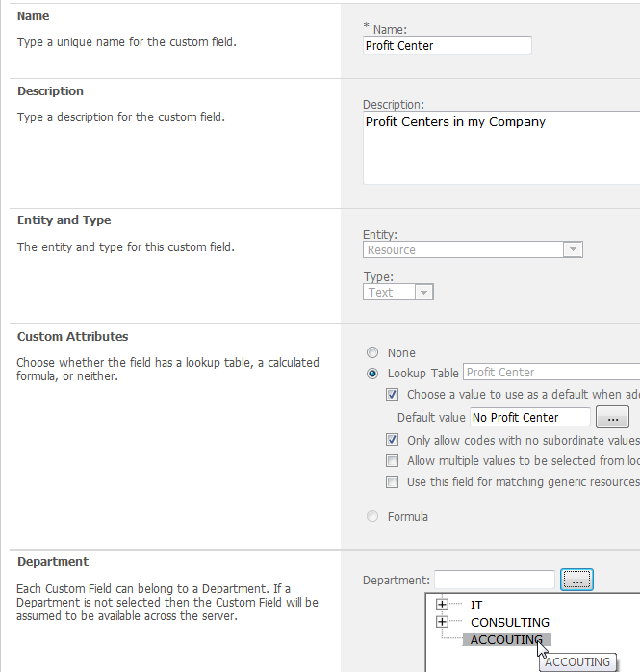This screenshot has height=672, width=640.
Task: Click the Department browse ellipsis button
Action: point(577,580)
